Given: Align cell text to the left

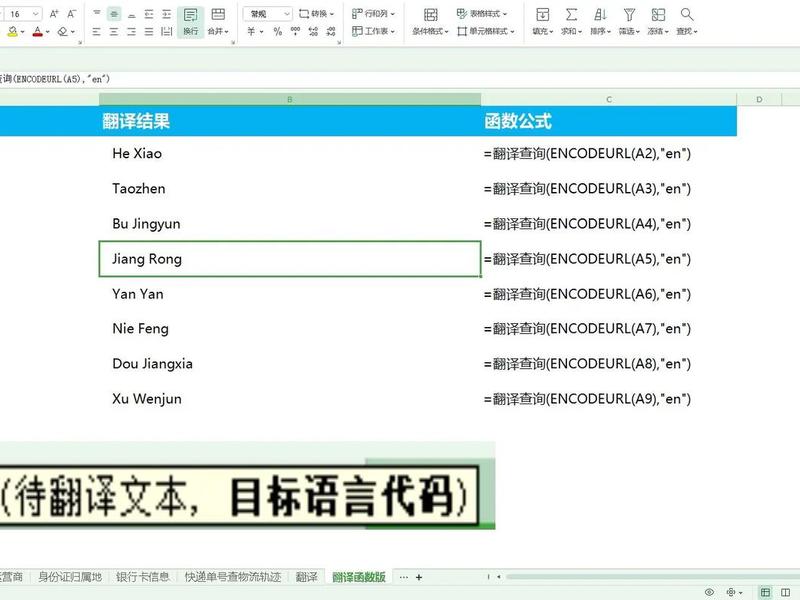Looking at the screenshot, I should (x=96, y=32).
